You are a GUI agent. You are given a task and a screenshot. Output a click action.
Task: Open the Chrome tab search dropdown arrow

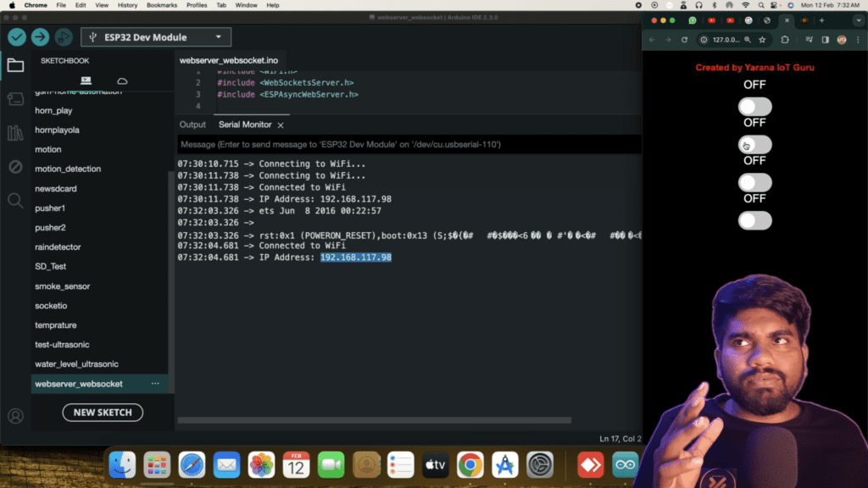coord(859,20)
